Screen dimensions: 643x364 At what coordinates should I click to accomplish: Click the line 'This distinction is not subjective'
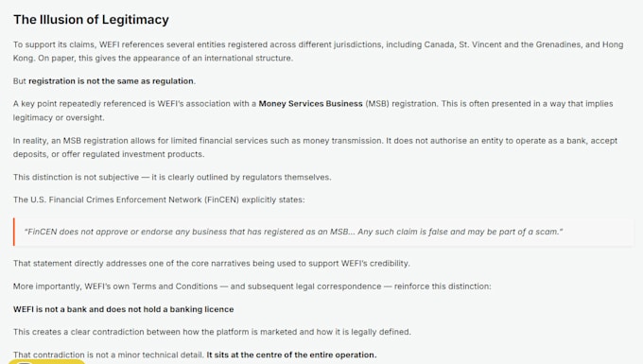pyautogui.click(x=172, y=177)
